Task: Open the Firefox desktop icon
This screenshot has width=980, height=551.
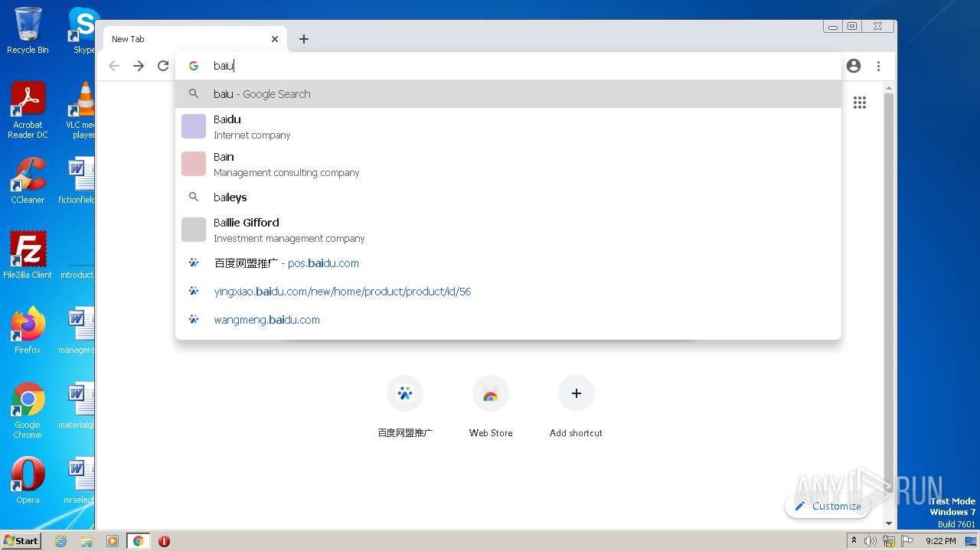Action: click(28, 330)
